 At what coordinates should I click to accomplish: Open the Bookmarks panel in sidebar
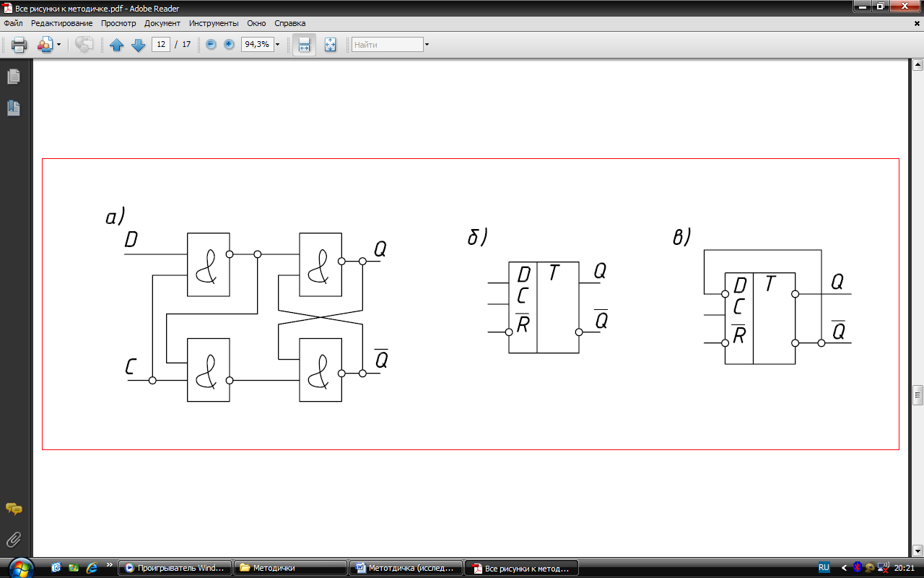[13, 108]
